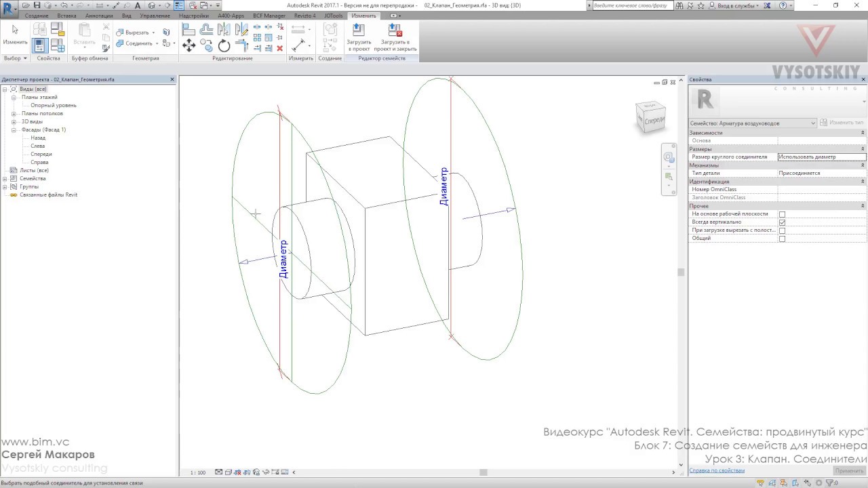
Task: Toggle 'На основе рабочей плоскости' checkbox
Action: pyautogui.click(x=782, y=214)
